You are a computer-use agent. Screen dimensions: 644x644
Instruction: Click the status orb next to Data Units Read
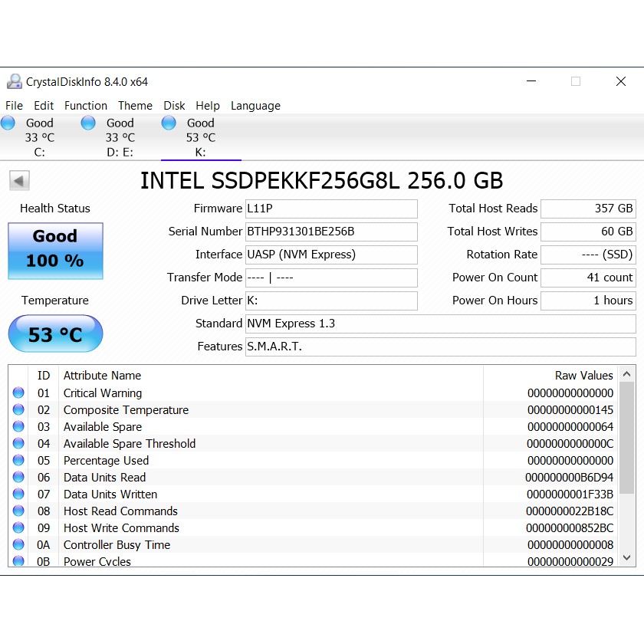18,478
